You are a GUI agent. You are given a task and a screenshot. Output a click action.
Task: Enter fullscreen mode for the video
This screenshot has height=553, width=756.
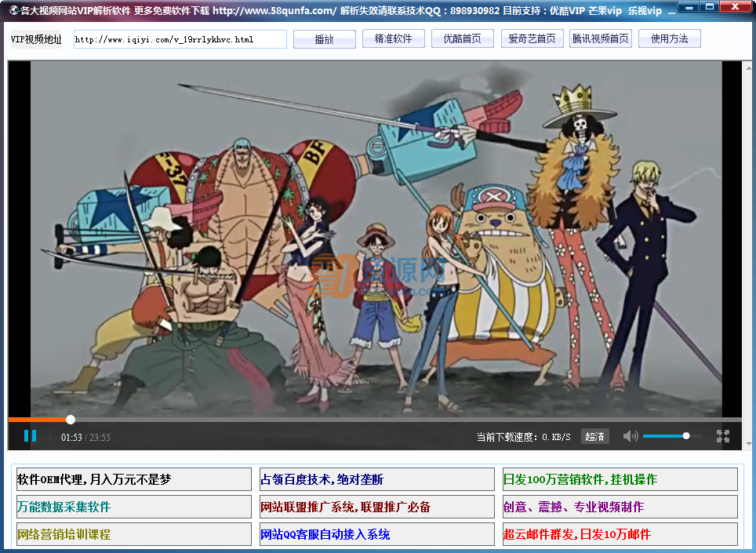723,436
